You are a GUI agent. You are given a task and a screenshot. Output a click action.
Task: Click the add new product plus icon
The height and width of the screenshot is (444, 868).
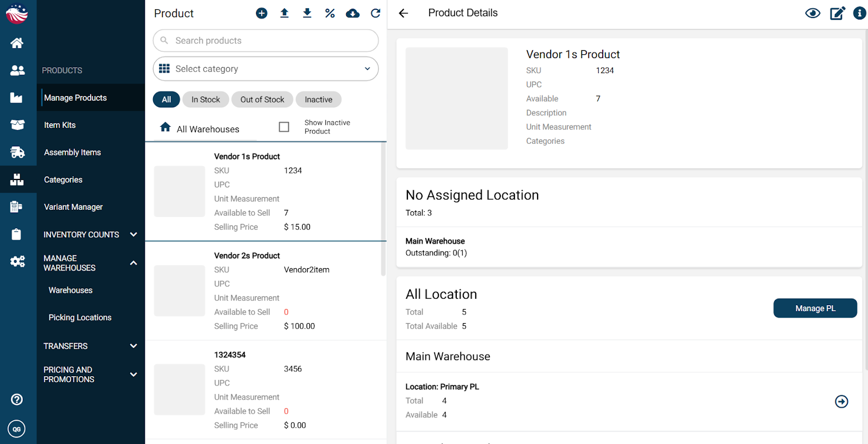tap(261, 14)
